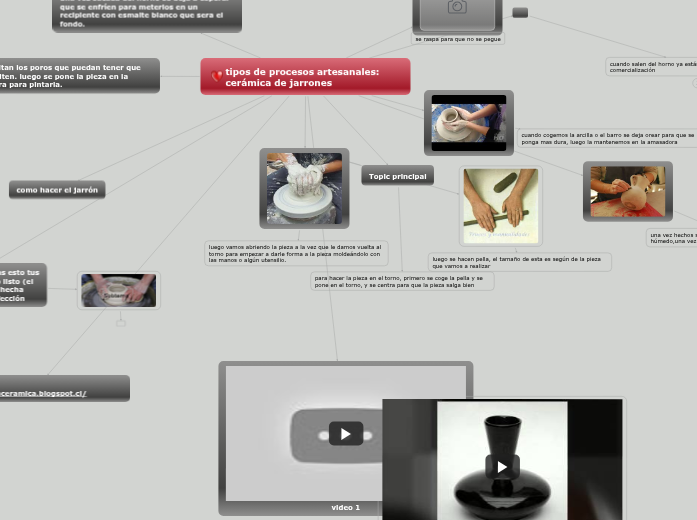Screen dimensions: 697x520
Task: Select the 'como hacer el jarrón' node
Action: pos(57,190)
